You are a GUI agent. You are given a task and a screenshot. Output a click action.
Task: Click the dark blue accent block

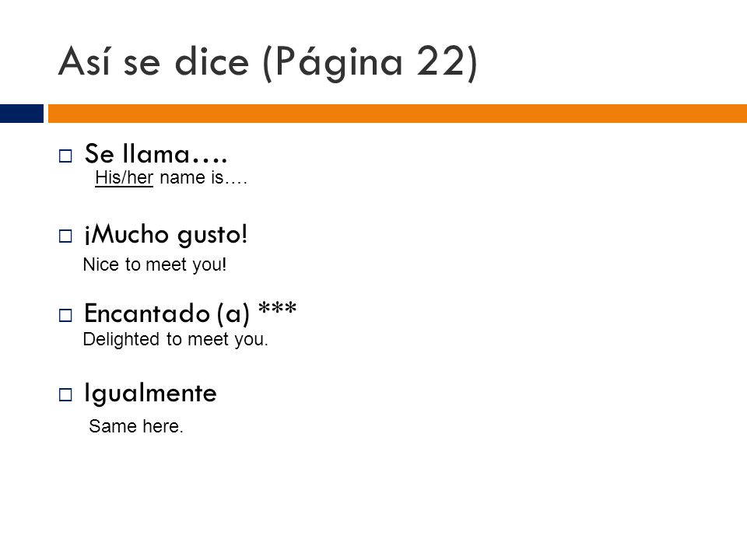click(22, 114)
